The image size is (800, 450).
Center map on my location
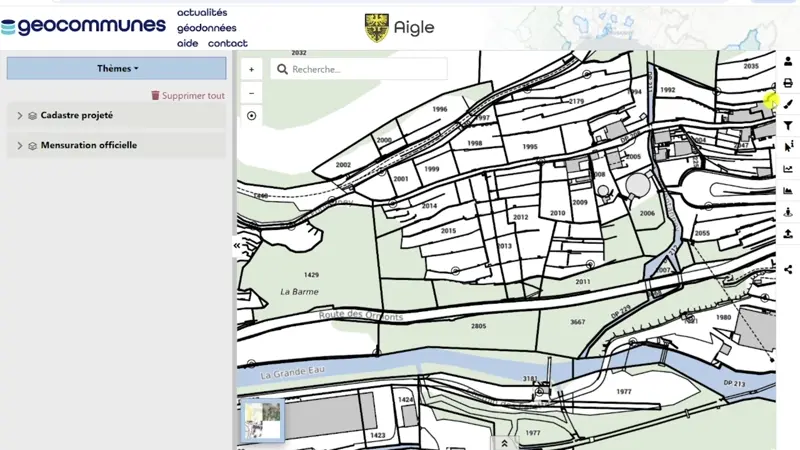coord(251,116)
